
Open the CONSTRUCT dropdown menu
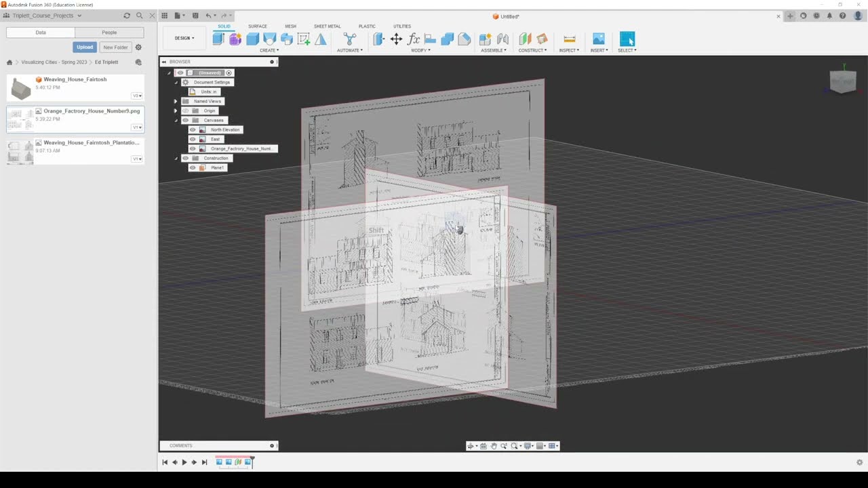(532, 50)
